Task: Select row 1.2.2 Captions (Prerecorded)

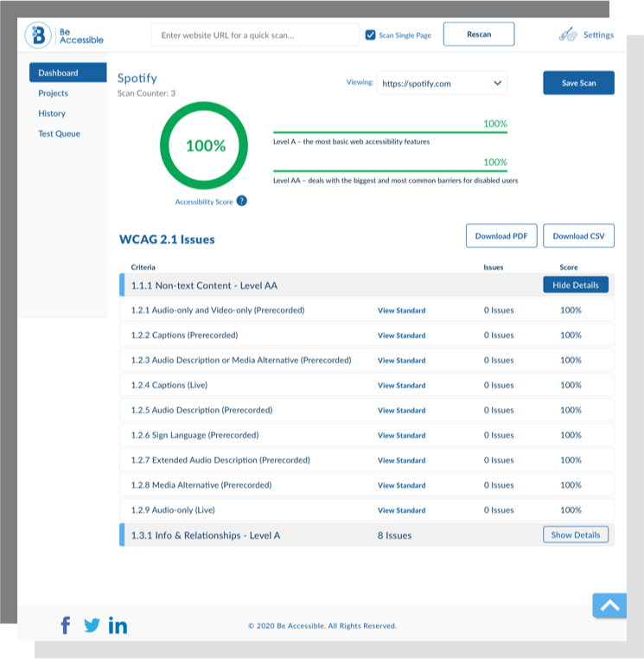Action: 367,335
